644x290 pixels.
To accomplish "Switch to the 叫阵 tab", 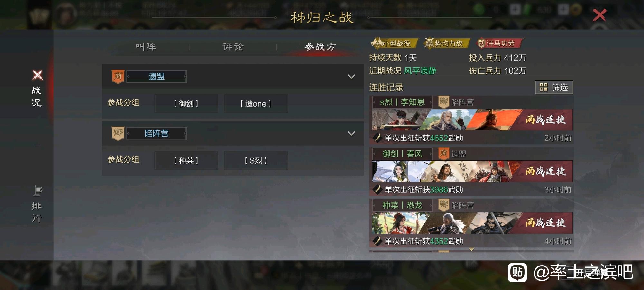I will [x=146, y=47].
